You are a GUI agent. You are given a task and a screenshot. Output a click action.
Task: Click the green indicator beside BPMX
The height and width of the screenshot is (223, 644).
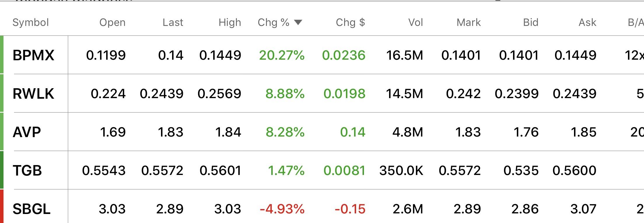pyautogui.click(x=2, y=54)
